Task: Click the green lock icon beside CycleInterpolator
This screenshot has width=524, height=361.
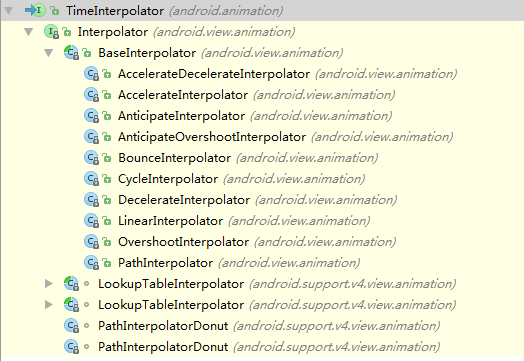Action: pyautogui.click(x=107, y=179)
